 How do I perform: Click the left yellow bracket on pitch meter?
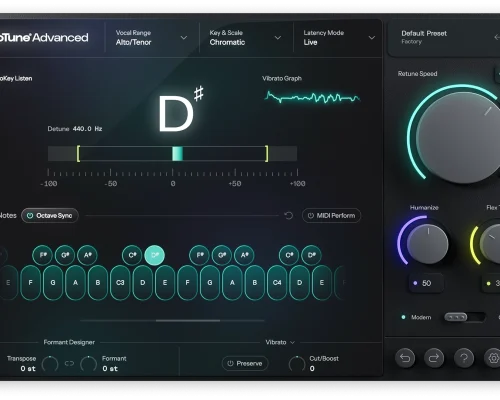pos(78,154)
